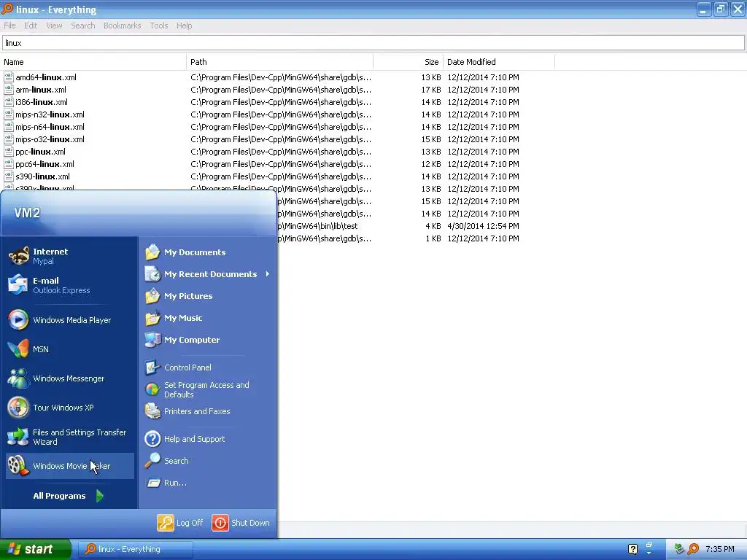Click the taskbar clock showing 7:35 PM
The image size is (747, 560).
pos(720,549)
